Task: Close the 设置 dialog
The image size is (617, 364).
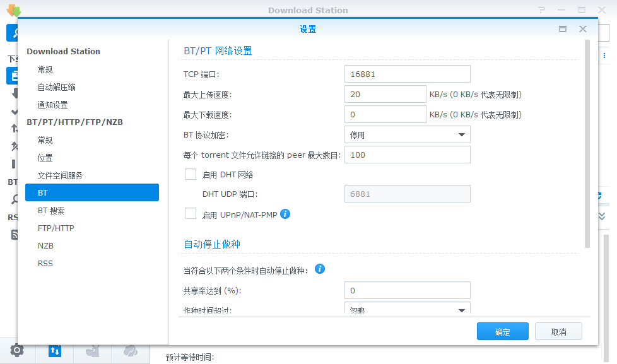Action: (583, 29)
